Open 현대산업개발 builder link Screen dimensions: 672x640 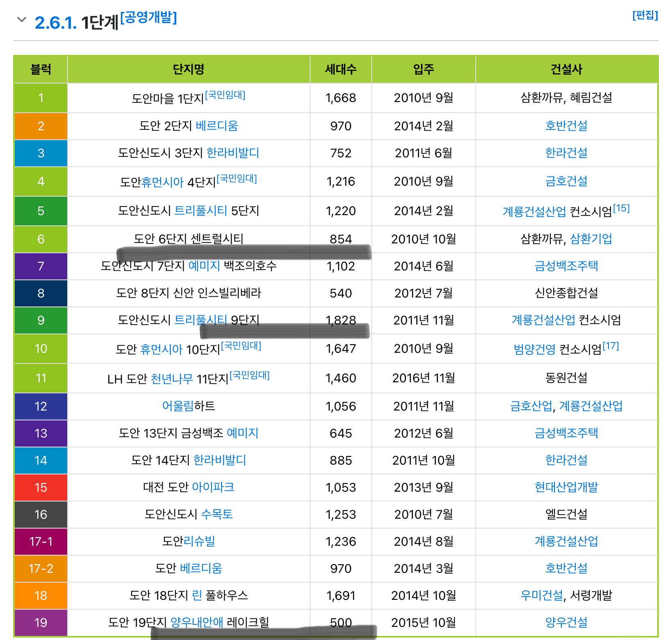coord(566,487)
